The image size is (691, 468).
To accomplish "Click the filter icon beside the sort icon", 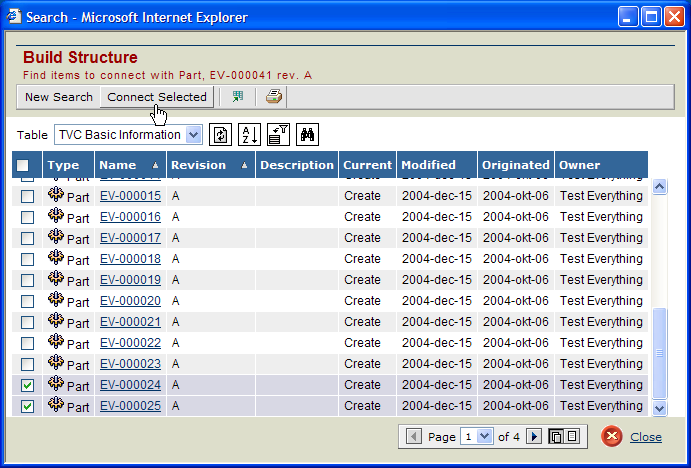I will 279,135.
